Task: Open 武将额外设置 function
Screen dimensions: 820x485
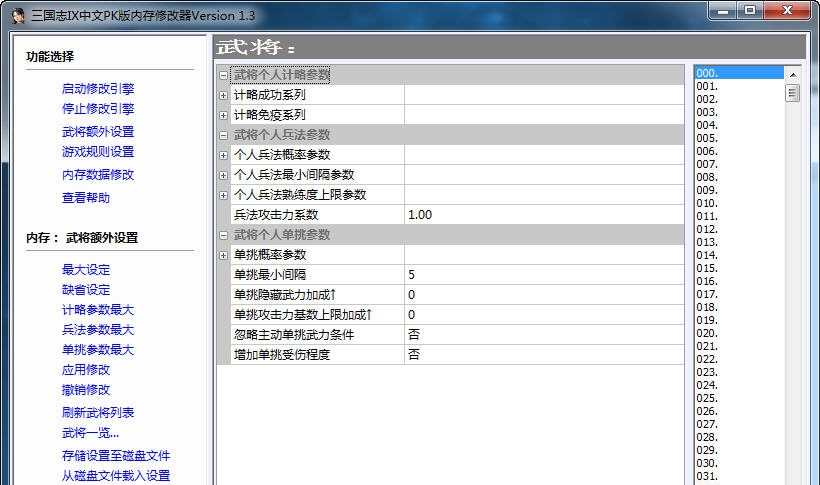Action: coord(98,132)
